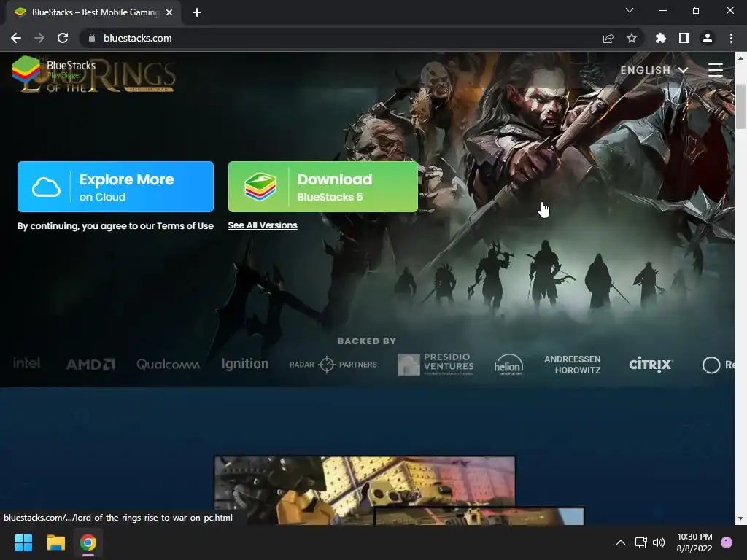Open the hamburger menu on BlueStacks page

[715, 70]
